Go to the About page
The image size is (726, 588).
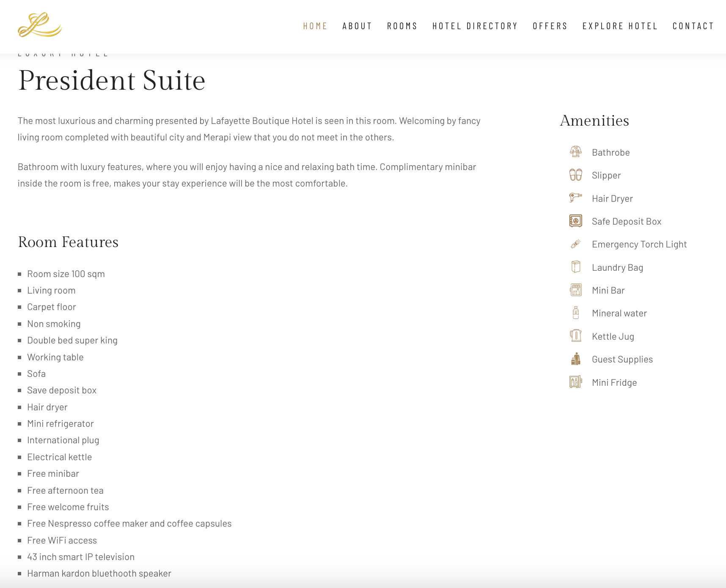click(x=357, y=26)
